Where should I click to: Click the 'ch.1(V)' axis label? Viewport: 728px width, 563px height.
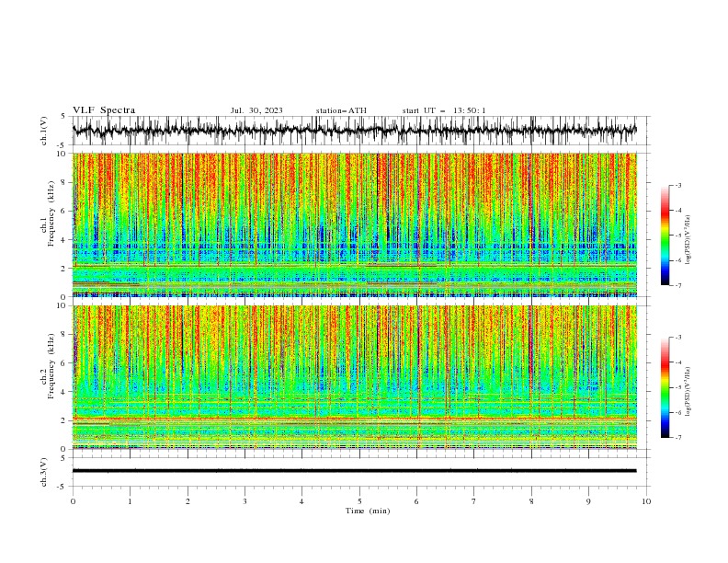[x=44, y=131]
